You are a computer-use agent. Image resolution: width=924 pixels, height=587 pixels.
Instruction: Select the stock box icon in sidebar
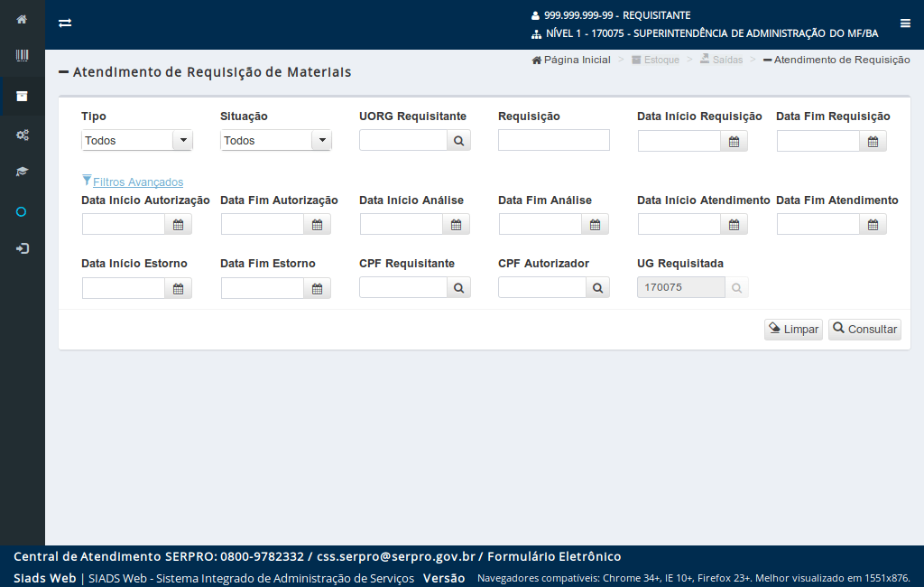pos(22,96)
